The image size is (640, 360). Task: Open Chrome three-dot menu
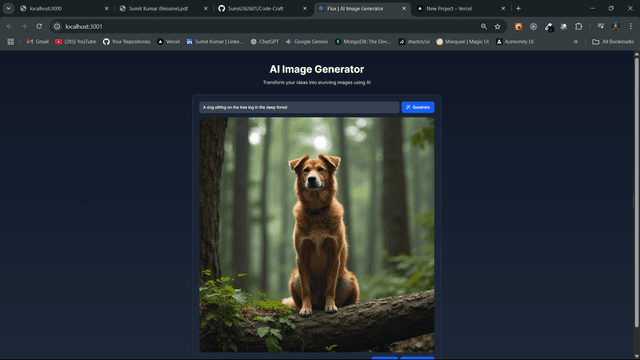[631, 27]
